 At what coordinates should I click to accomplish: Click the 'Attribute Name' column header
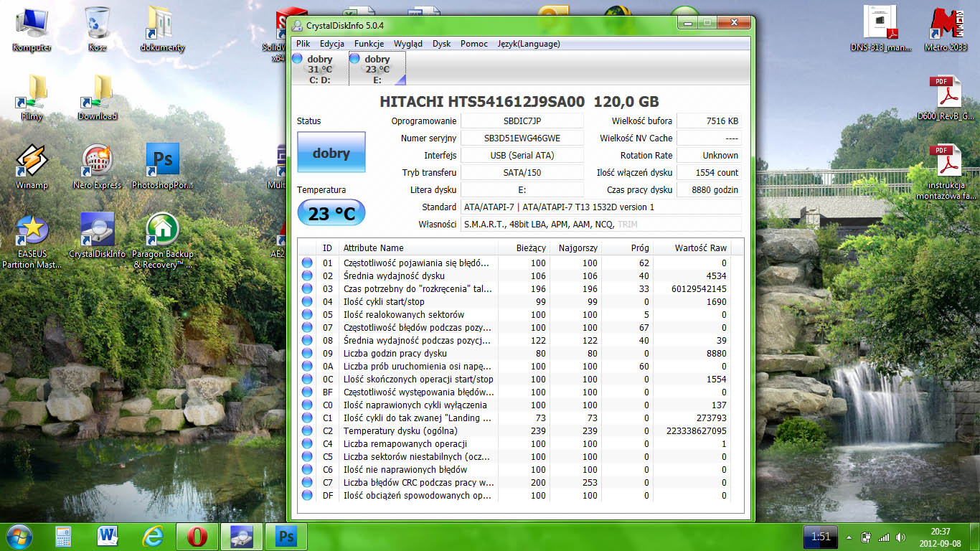(418, 248)
